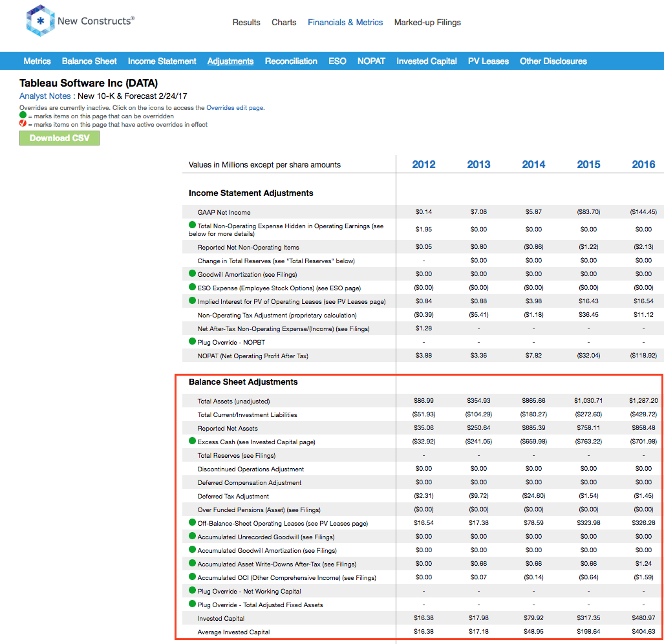Click Off-Balance-Sheet leases value $323.98
This screenshot has width=664, height=644.
[588, 522]
